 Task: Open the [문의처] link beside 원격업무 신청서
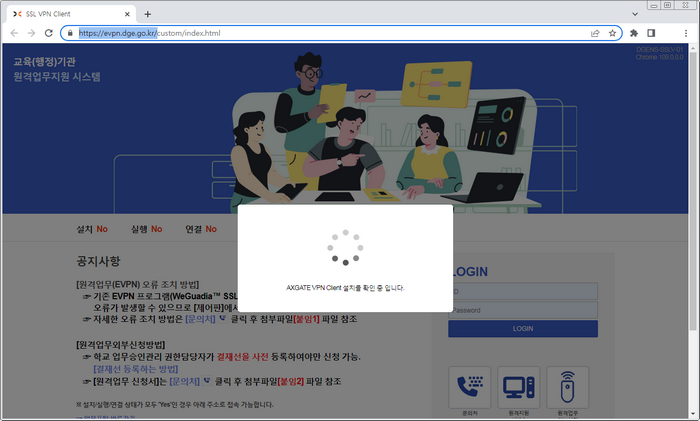coord(185,381)
